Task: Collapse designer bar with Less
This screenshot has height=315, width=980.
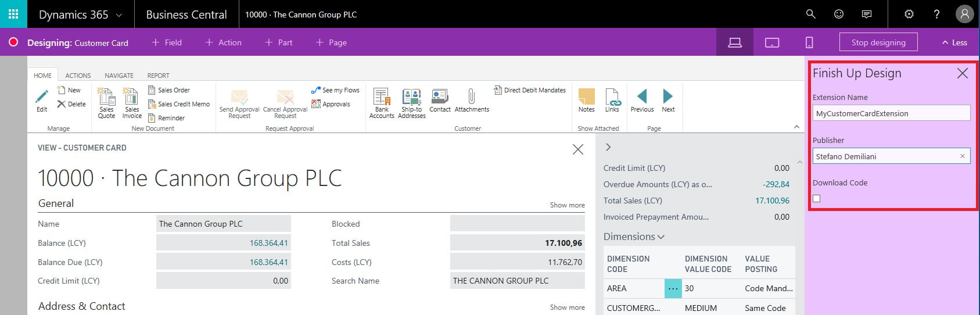Action: point(954,42)
